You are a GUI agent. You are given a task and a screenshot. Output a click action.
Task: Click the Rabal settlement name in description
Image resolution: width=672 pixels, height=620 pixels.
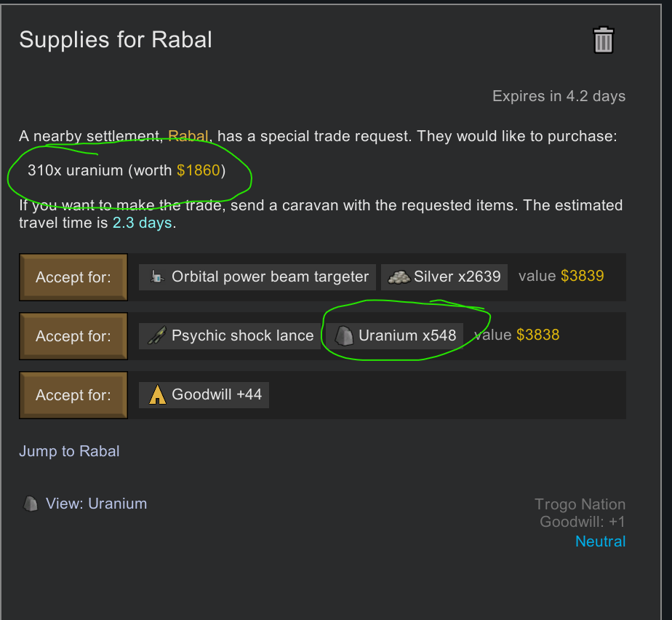188,136
